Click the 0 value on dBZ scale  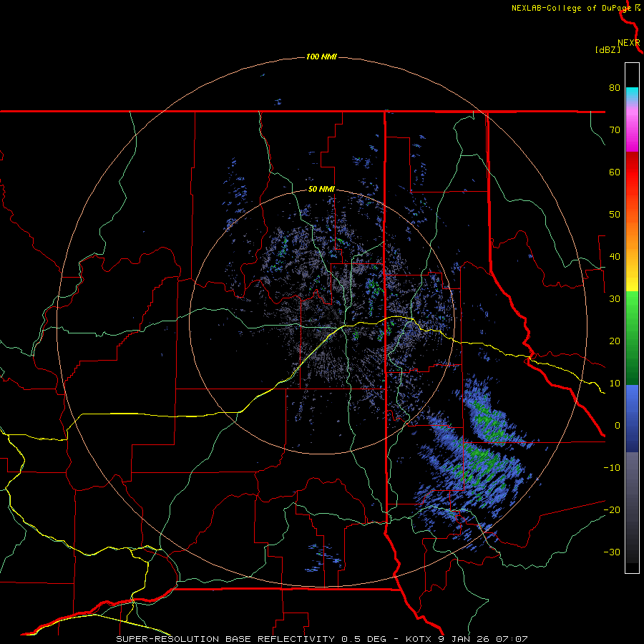[x=618, y=426]
